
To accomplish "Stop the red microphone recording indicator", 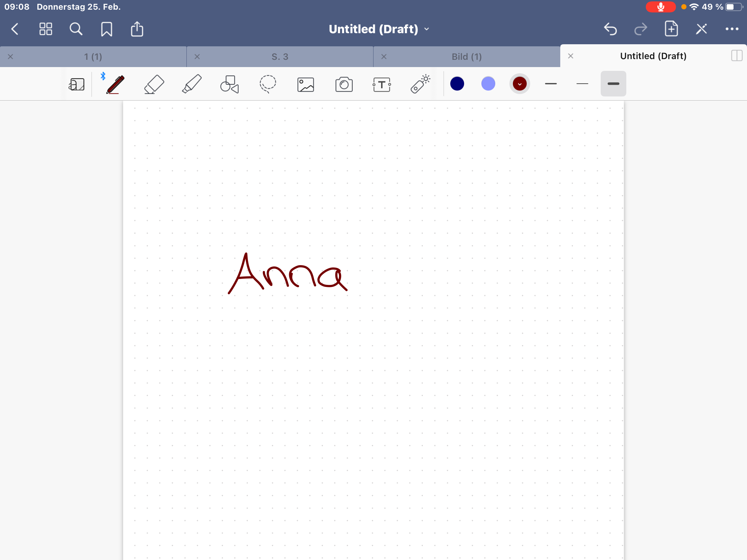I will coord(661,7).
